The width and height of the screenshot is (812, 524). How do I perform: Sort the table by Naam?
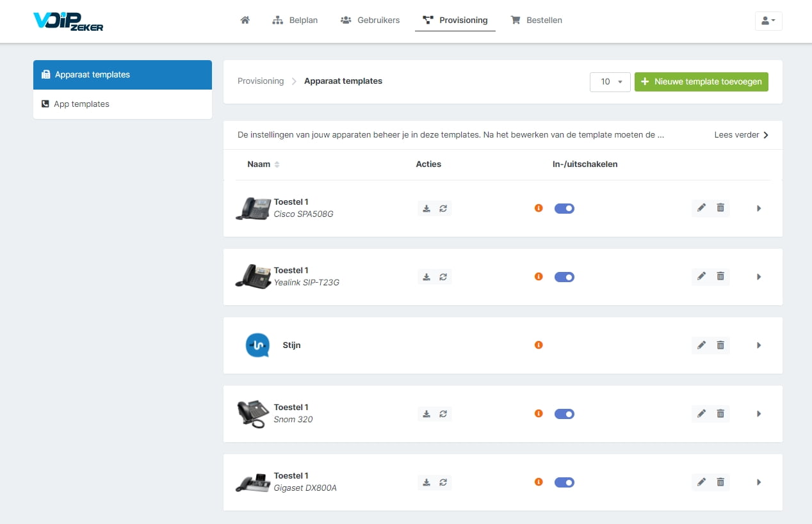pyautogui.click(x=263, y=164)
